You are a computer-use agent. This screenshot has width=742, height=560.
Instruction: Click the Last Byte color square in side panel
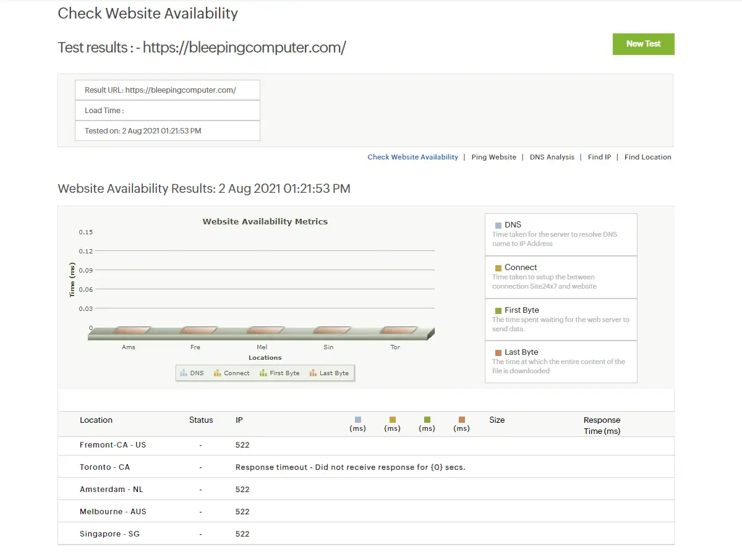pyautogui.click(x=498, y=353)
